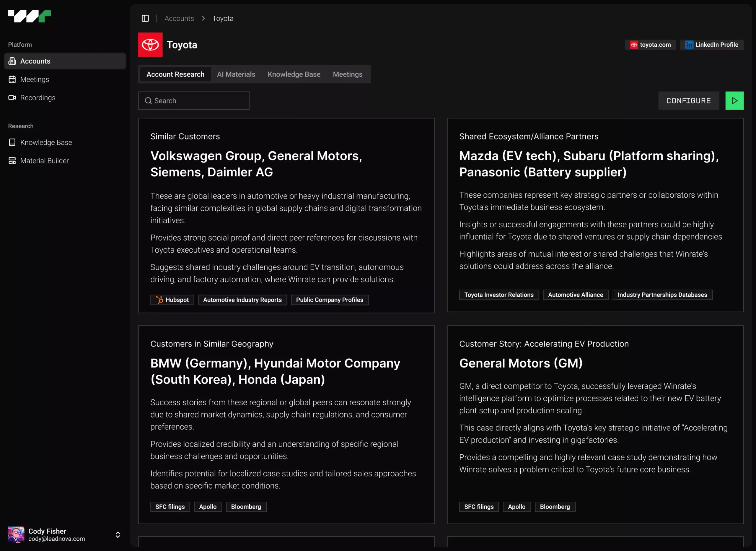Click the Automotive Alliance tag
Viewport: 756px width, 551px height.
point(576,295)
